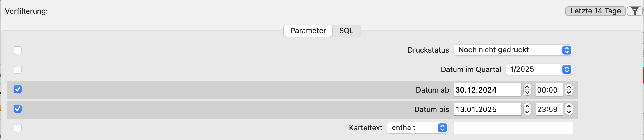Open the Datum im Quartal 1/2025 dropdown
This screenshot has height=140, width=644.
539,69
